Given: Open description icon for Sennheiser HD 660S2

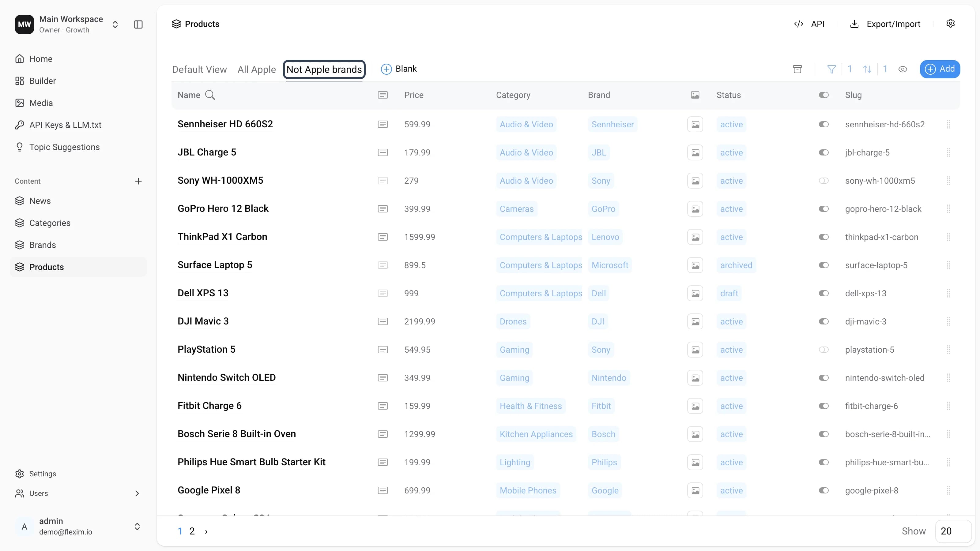Looking at the screenshot, I should [x=383, y=124].
